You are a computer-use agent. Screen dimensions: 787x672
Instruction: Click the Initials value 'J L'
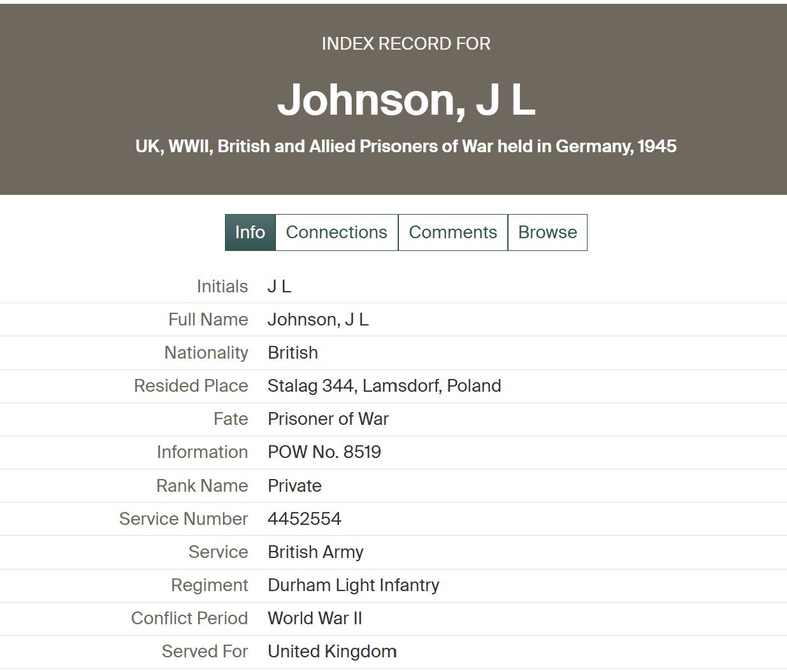[x=279, y=287]
